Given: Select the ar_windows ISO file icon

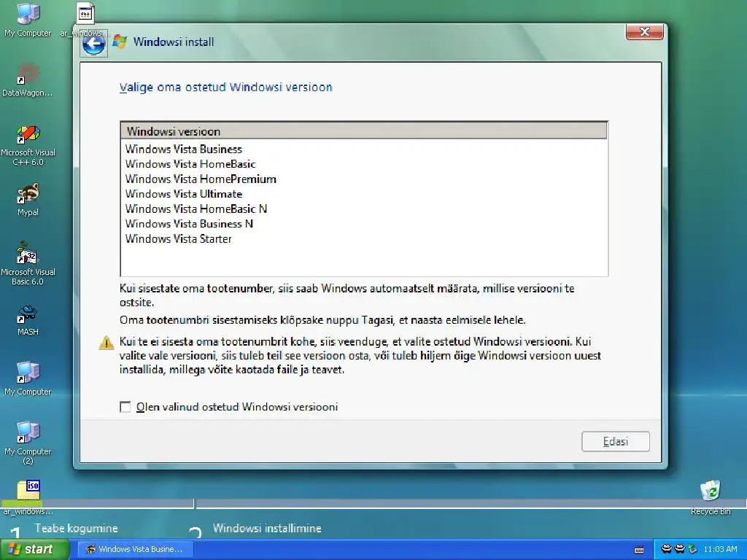Looking at the screenshot, I should click(28, 497).
